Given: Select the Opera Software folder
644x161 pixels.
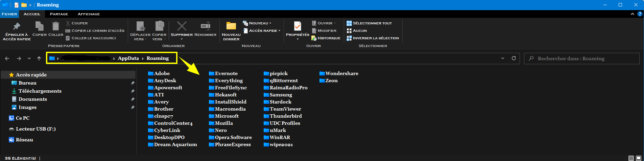Looking at the screenshot, I should (x=231, y=137).
